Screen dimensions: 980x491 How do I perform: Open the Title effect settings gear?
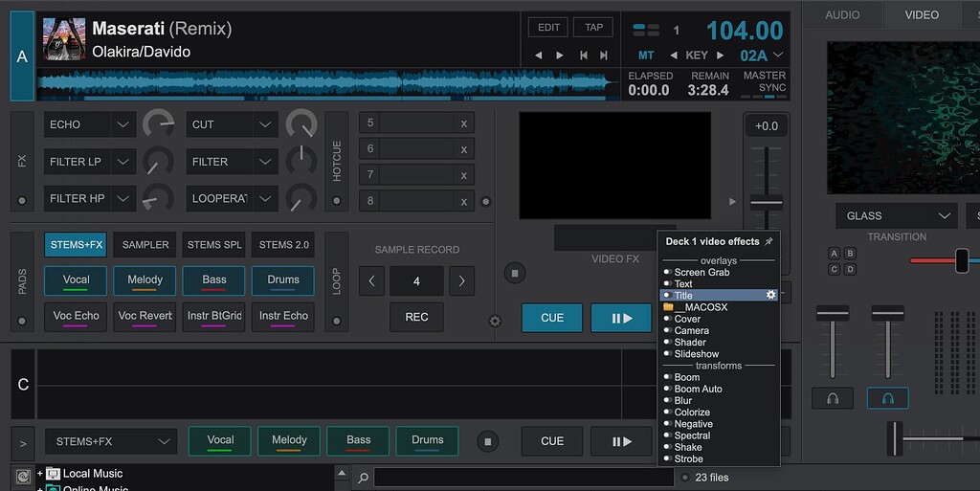click(x=770, y=295)
